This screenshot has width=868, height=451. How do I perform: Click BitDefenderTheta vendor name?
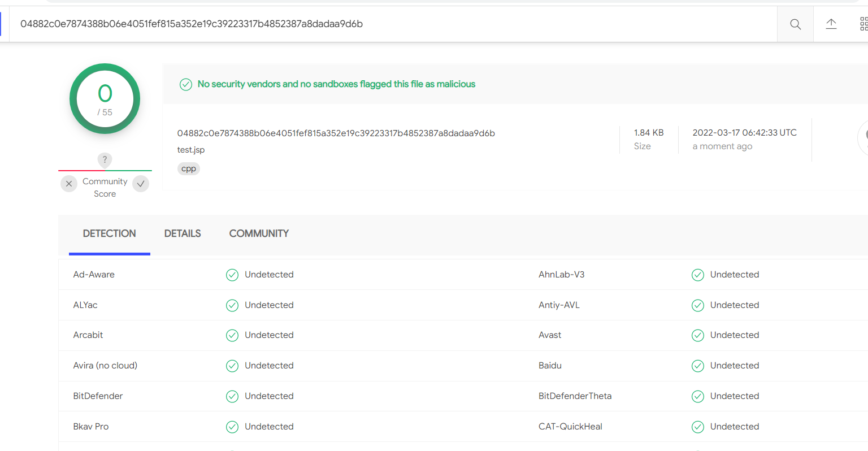pos(575,396)
